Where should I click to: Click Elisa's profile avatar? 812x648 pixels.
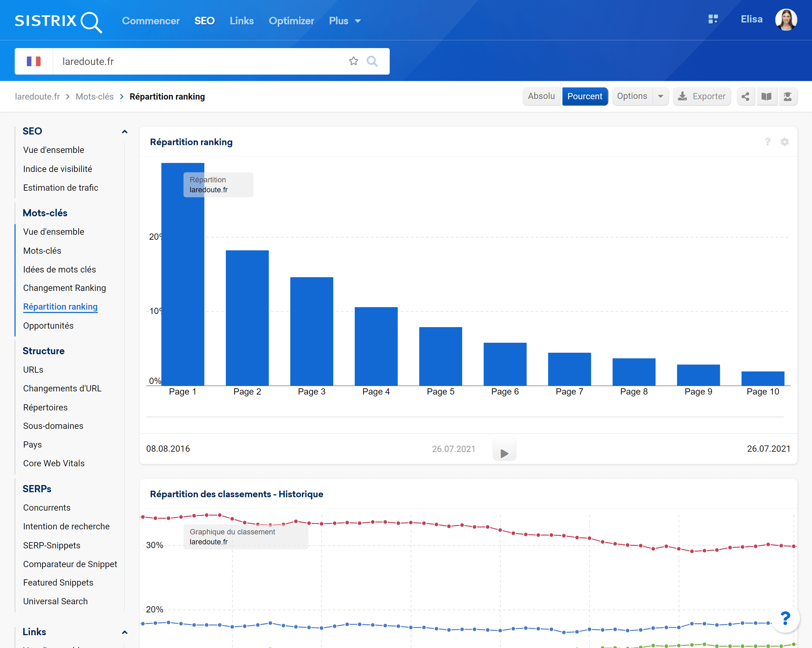tap(786, 20)
